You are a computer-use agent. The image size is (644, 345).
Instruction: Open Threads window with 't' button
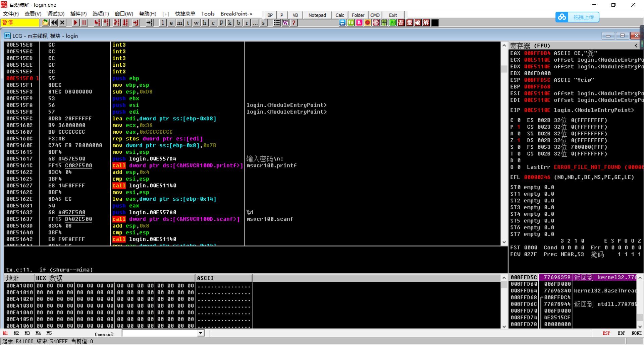[188, 23]
